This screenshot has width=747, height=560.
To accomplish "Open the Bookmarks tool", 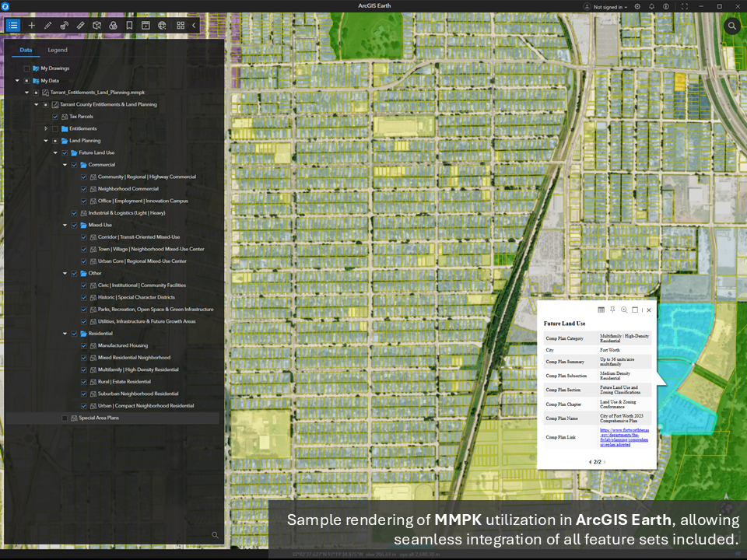I will (x=129, y=25).
